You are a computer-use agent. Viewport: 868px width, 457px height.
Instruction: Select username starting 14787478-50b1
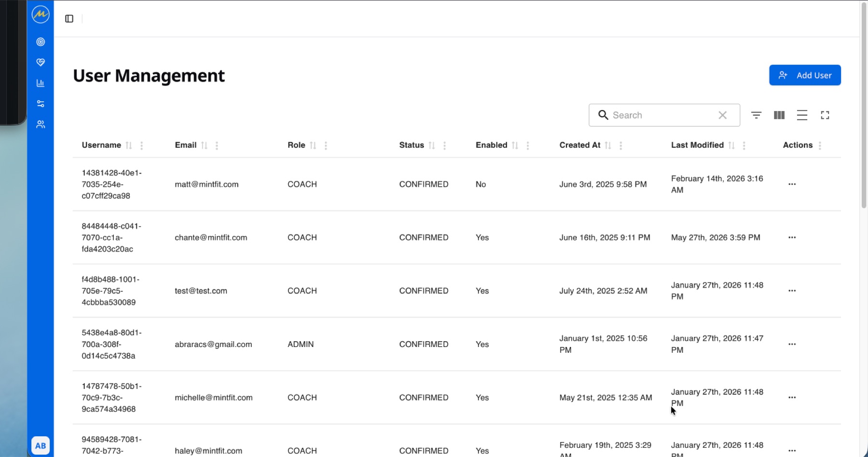[x=112, y=398]
